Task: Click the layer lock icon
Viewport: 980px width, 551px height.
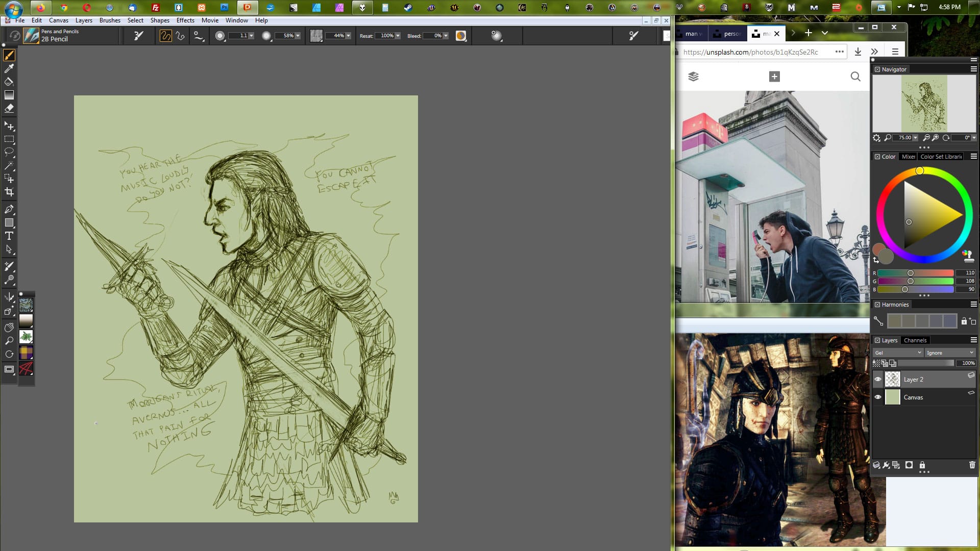Action: (922, 465)
